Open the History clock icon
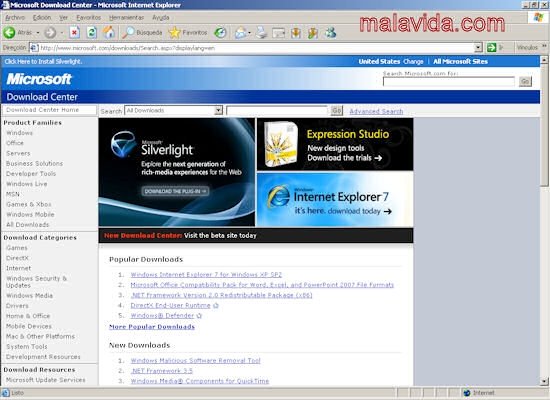 point(220,33)
